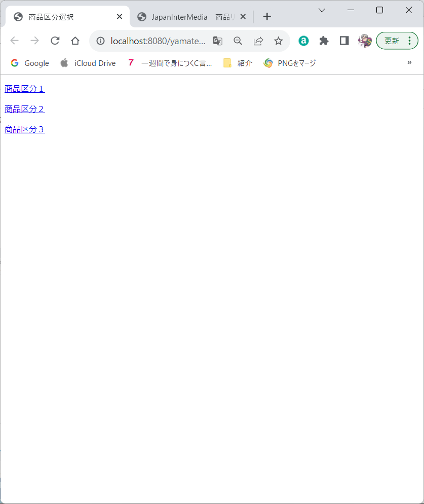Open the 商品区分３ link
Image resolution: width=424 pixels, height=504 pixels.
click(x=25, y=129)
